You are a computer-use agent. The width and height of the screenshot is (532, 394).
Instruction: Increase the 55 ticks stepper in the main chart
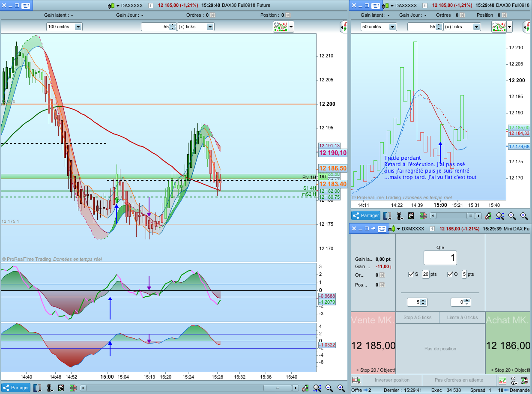[x=172, y=25]
